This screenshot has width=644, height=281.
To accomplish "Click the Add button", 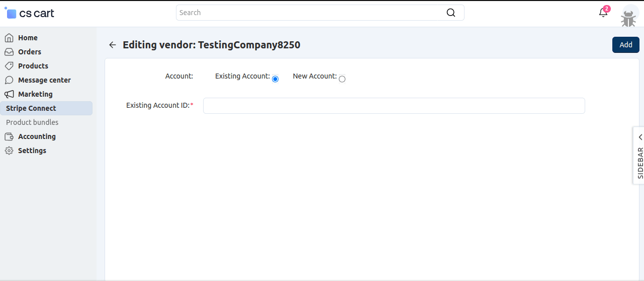I will point(625,45).
